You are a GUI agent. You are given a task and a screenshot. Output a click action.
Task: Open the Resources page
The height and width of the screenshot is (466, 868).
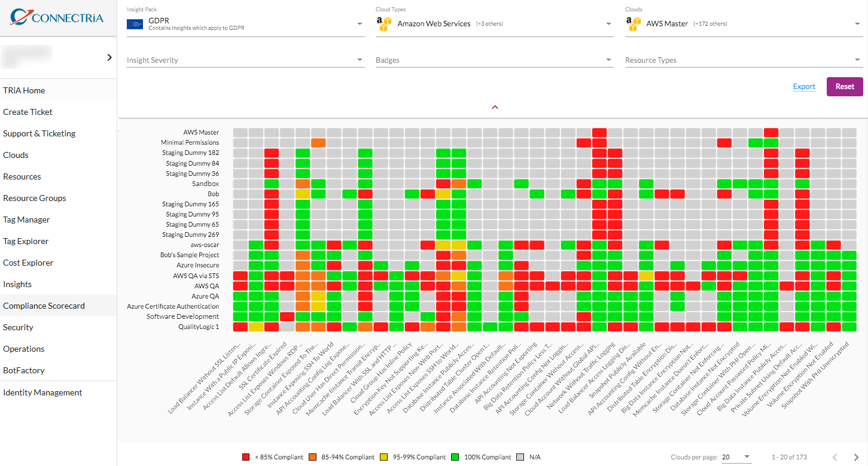pos(59,176)
